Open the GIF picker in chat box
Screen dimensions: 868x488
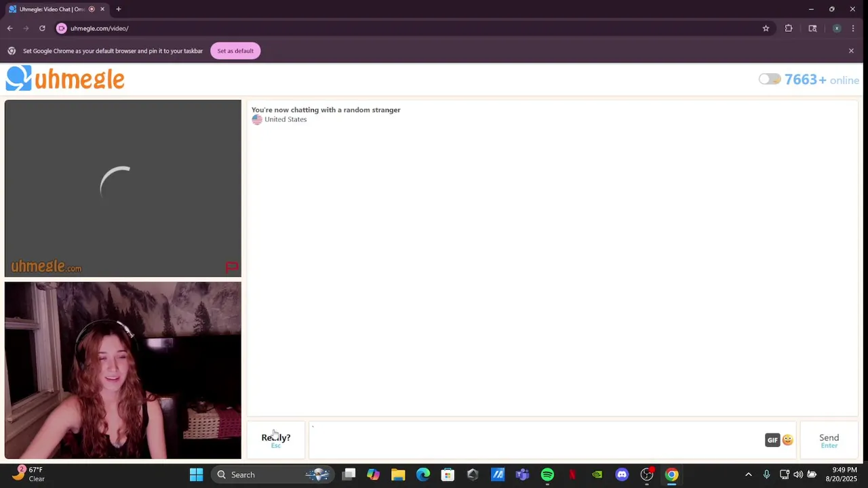(772, 440)
